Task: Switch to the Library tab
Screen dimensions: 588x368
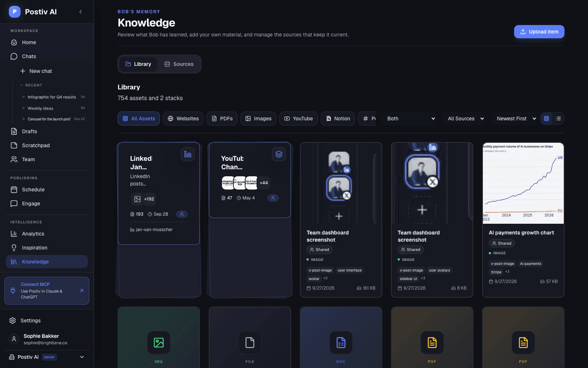Action: pos(138,64)
